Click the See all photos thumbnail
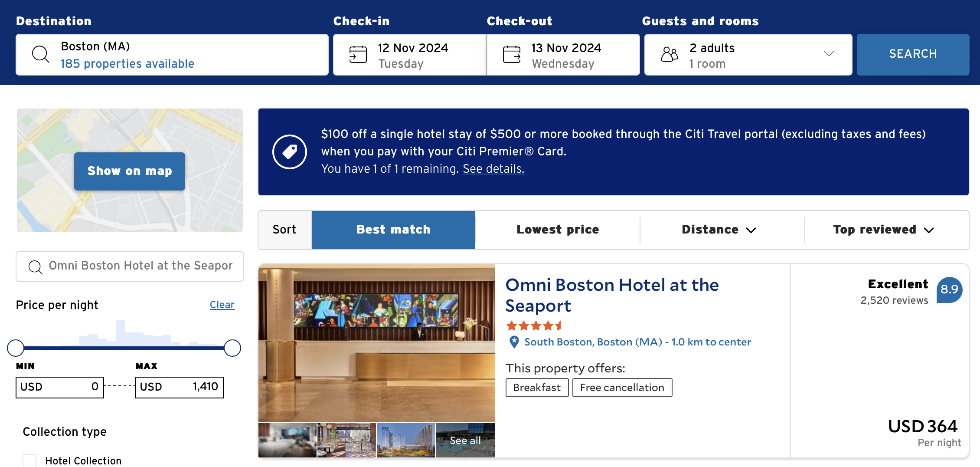Image resolution: width=980 pixels, height=467 pixels. click(x=465, y=440)
